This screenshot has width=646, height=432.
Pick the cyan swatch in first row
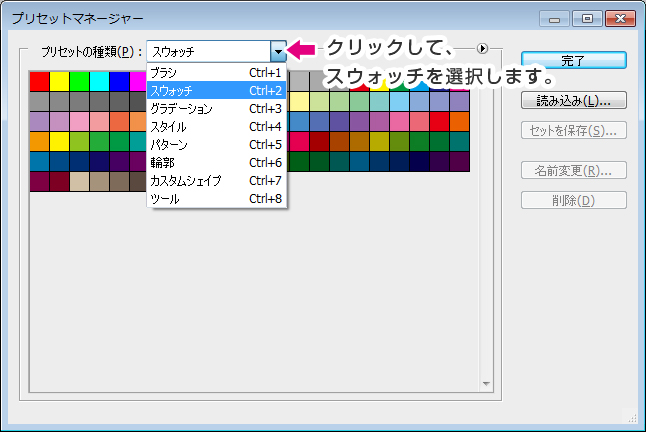point(99,81)
